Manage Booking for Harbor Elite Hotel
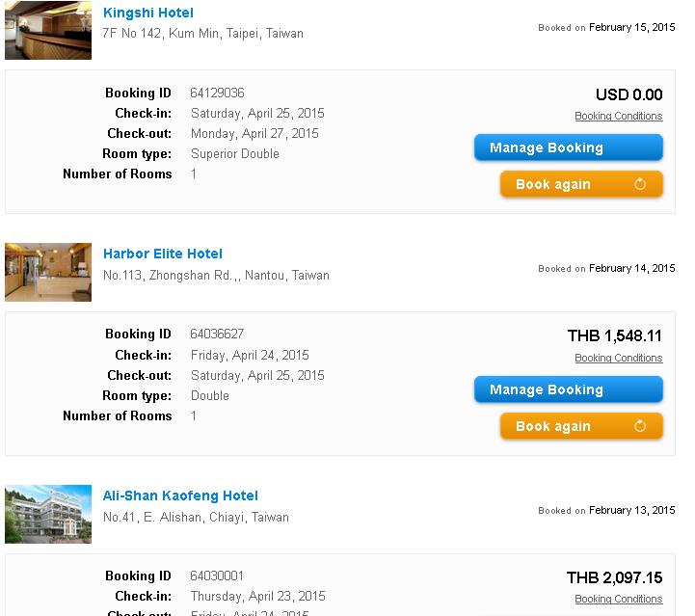Screen dimensions: 695x616 pyautogui.click(x=568, y=389)
